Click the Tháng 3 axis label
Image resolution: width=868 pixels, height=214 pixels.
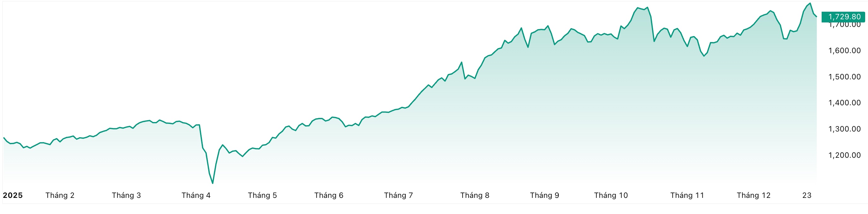point(126,195)
